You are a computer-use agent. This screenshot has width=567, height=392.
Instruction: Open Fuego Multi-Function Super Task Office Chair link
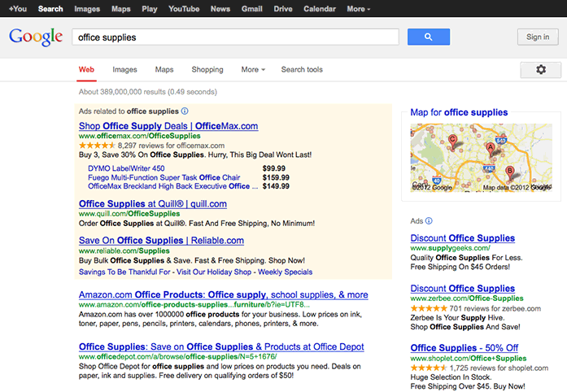[x=164, y=177]
